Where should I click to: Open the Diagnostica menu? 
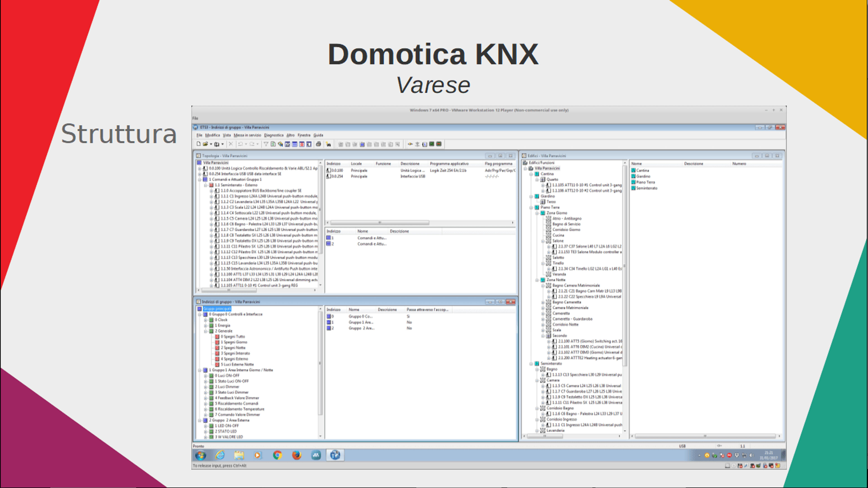point(274,135)
